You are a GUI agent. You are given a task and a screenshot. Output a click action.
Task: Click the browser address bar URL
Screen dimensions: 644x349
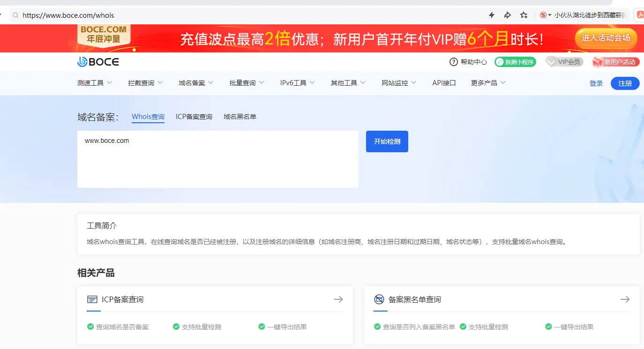click(x=68, y=15)
